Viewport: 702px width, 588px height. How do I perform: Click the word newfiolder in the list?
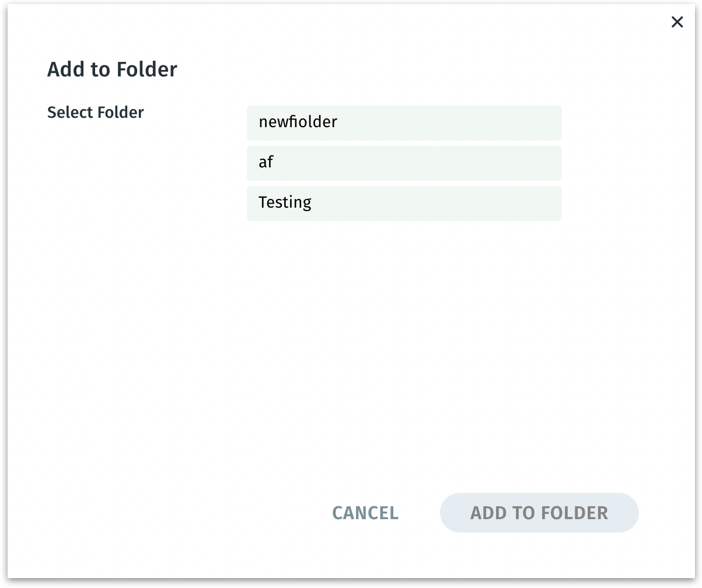298,122
